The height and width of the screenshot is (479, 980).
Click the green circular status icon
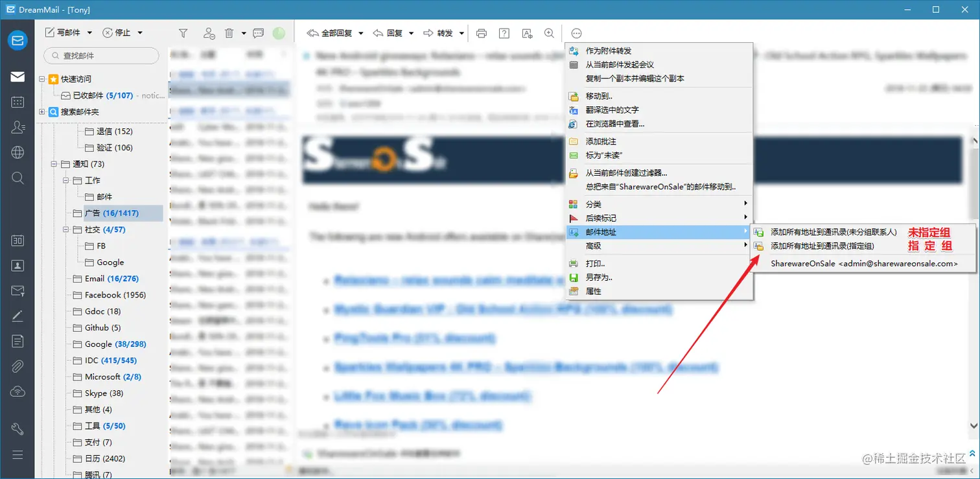279,33
